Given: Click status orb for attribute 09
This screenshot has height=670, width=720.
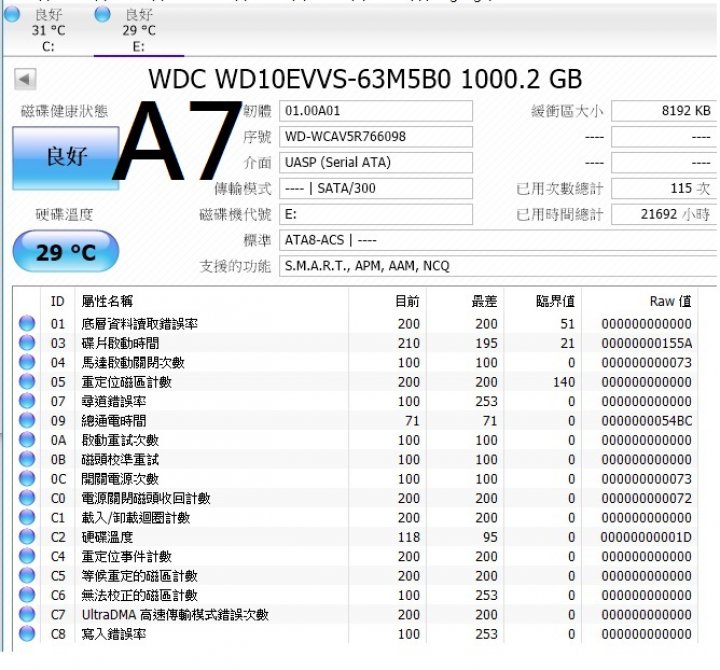Looking at the screenshot, I should click(x=27, y=420).
